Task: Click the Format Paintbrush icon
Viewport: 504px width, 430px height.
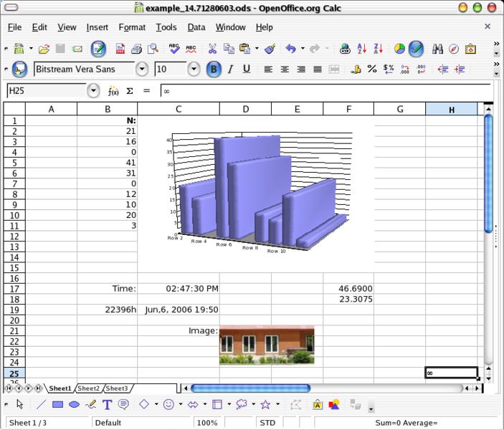Action: click(270, 49)
